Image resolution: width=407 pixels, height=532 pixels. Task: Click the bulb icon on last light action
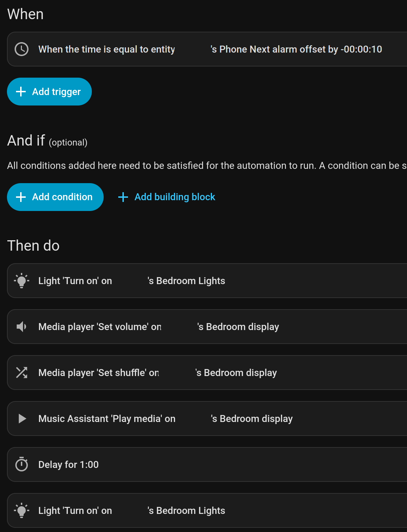(22, 510)
